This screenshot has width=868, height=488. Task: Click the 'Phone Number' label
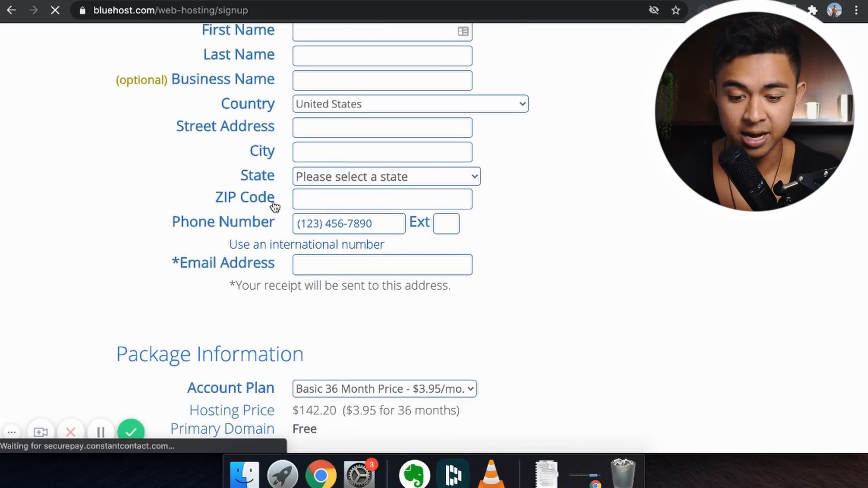[223, 222]
